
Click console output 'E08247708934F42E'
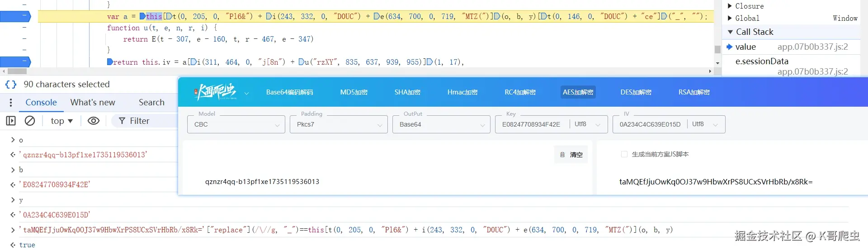tap(55, 185)
